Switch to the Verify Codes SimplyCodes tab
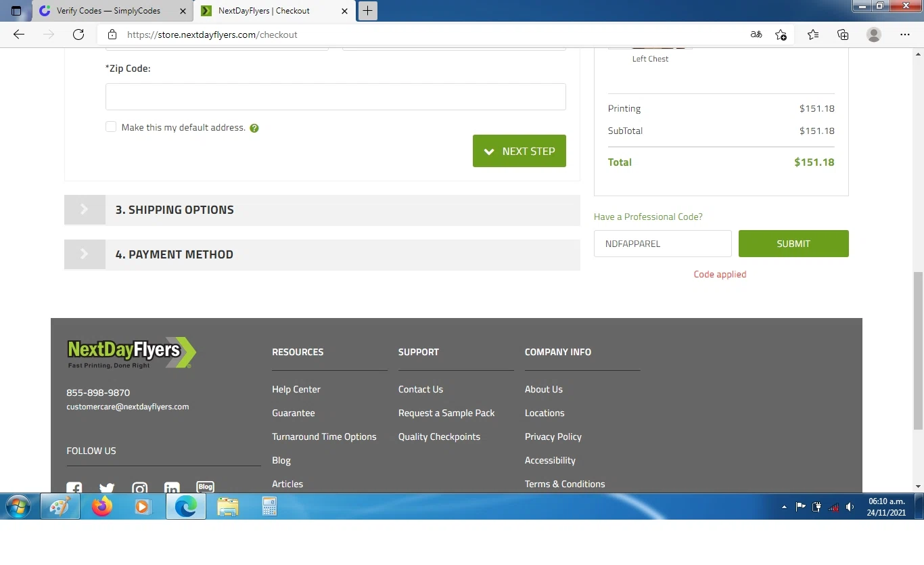924x565 pixels. 112,11
